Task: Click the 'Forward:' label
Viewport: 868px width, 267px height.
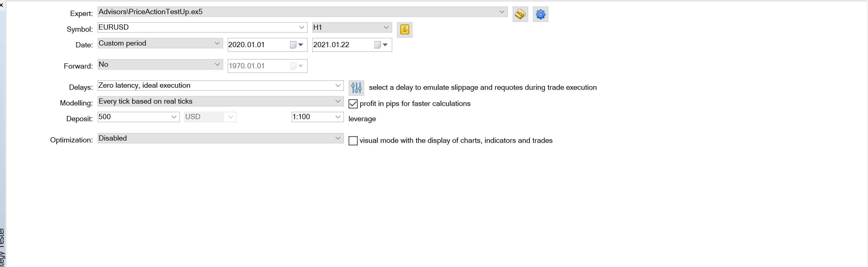Action: 78,66
